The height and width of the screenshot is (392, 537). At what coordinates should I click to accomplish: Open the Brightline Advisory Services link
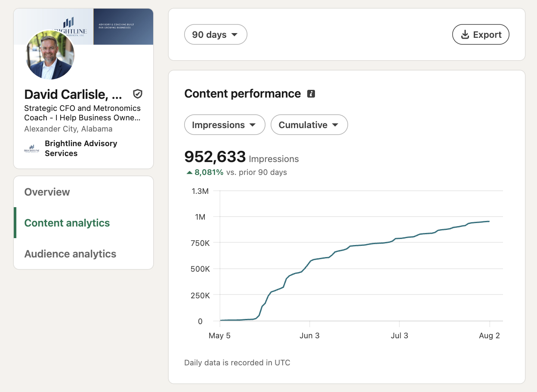click(x=81, y=148)
